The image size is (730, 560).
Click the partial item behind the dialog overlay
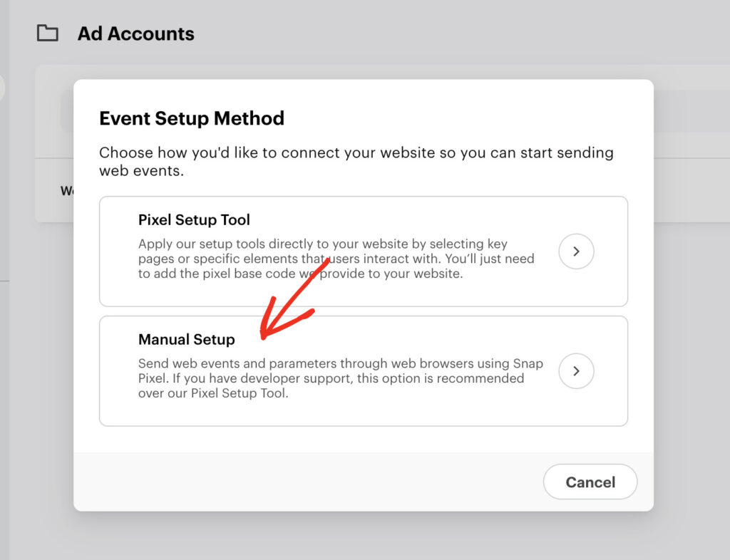(x=66, y=190)
